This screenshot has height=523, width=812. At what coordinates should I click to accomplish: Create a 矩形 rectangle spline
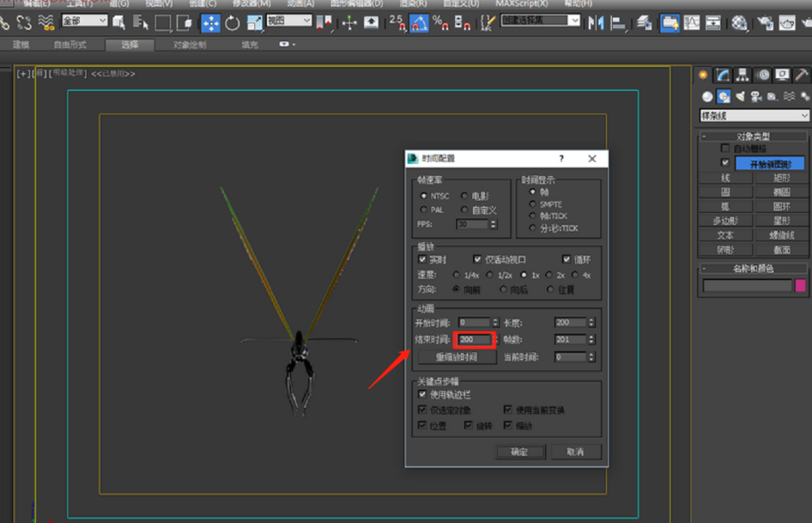point(781,177)
